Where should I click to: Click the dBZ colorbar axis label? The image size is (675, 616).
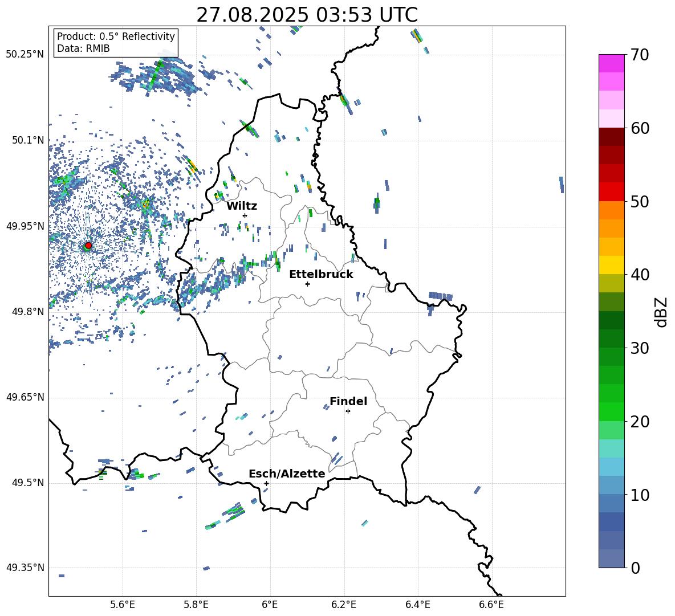point(662,312)
